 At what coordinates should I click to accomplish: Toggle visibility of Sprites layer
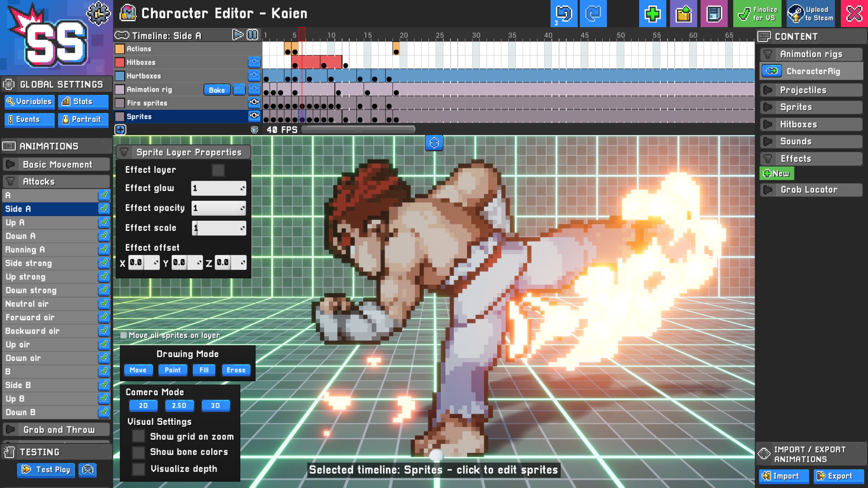coord(255,116)
